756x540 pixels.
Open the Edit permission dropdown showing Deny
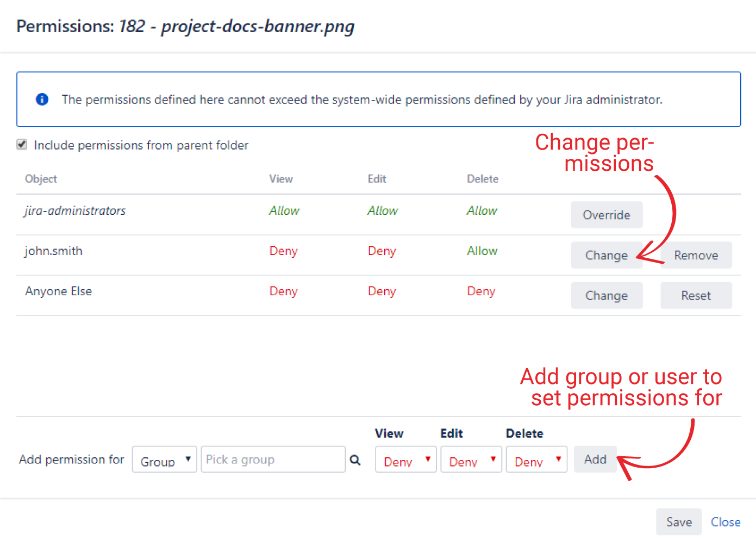tap(471, 460)
